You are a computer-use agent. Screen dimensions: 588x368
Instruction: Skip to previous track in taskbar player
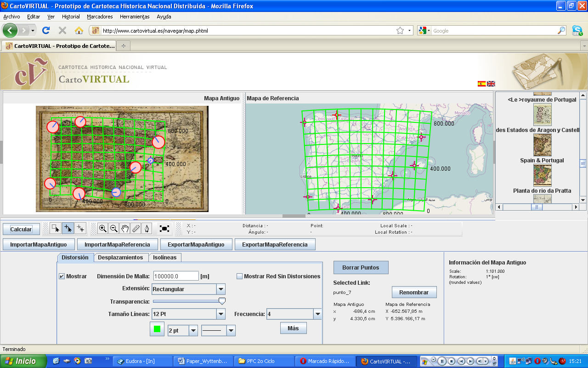(461, 361)
